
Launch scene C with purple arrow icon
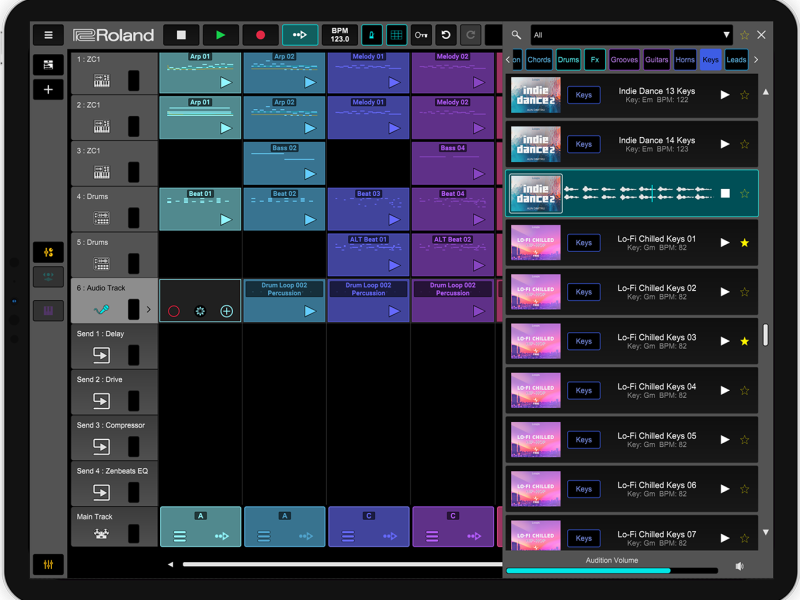pyautogui.click(x=474, y=536)
